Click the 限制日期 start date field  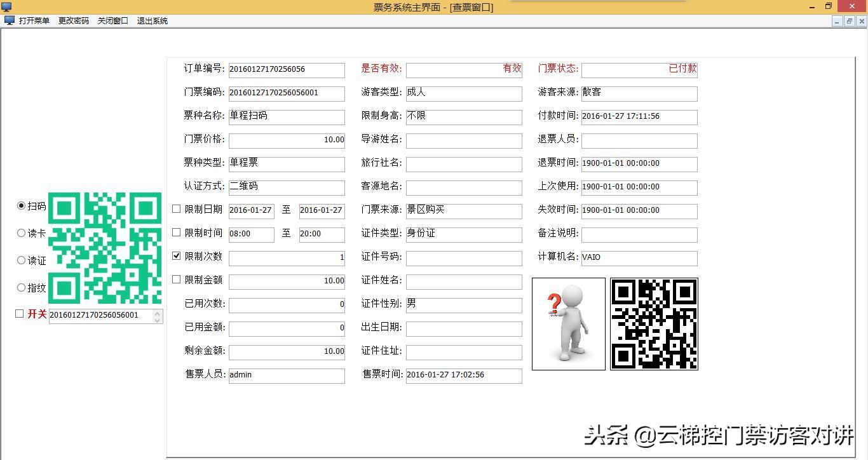pos(252,211)
